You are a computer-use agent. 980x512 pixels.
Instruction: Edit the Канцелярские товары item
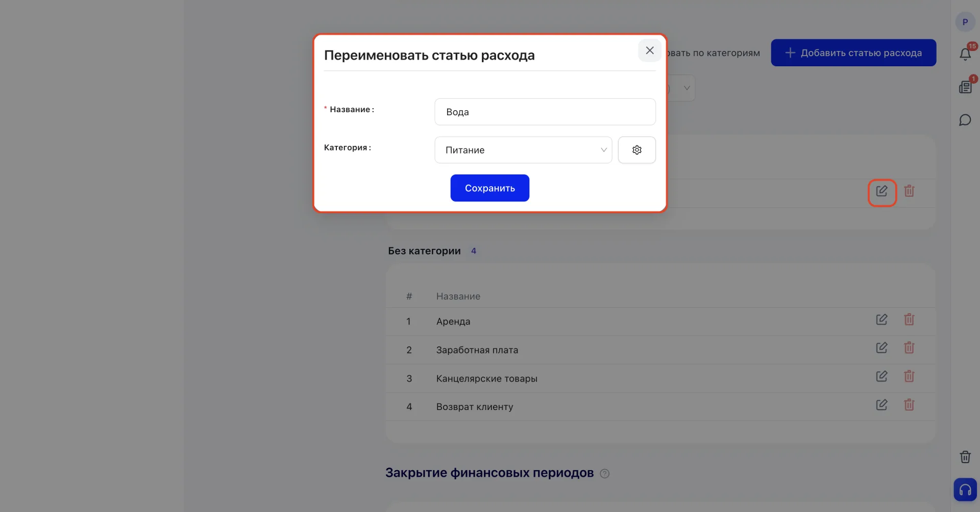click(x=881, y=376)
